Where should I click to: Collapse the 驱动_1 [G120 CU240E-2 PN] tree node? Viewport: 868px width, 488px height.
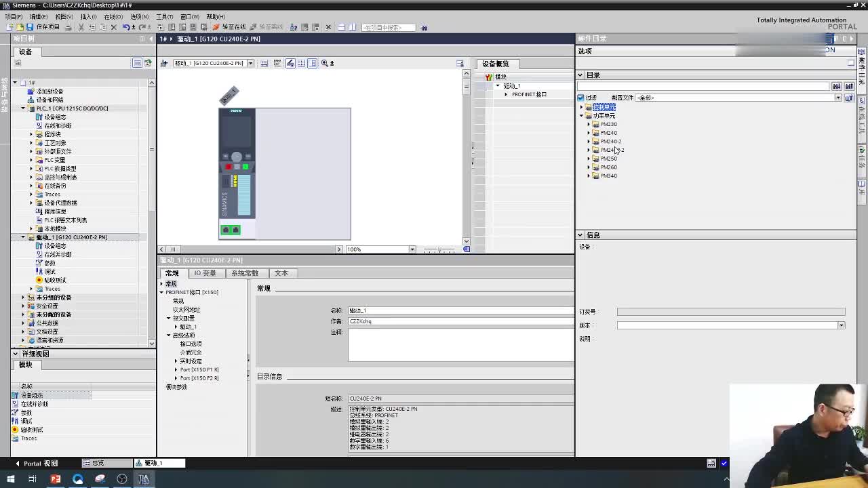click(23, 237)
